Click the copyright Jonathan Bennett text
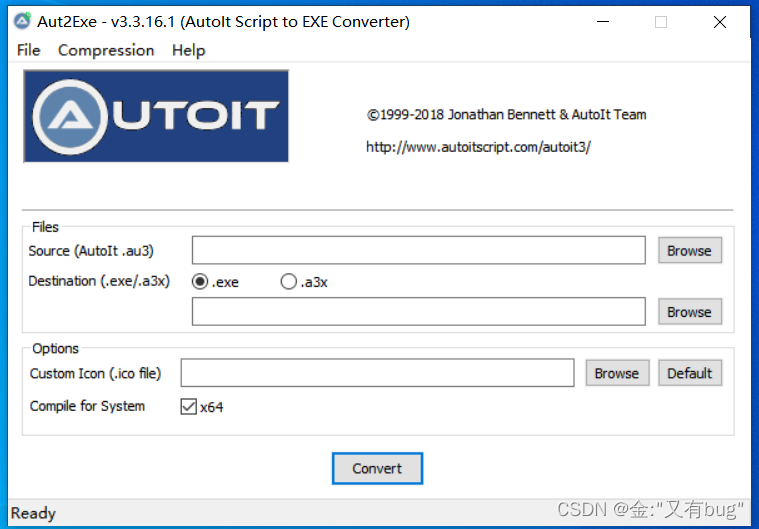Image resolution: width=759 pixels, height=529 pixels. coord(506,115)
